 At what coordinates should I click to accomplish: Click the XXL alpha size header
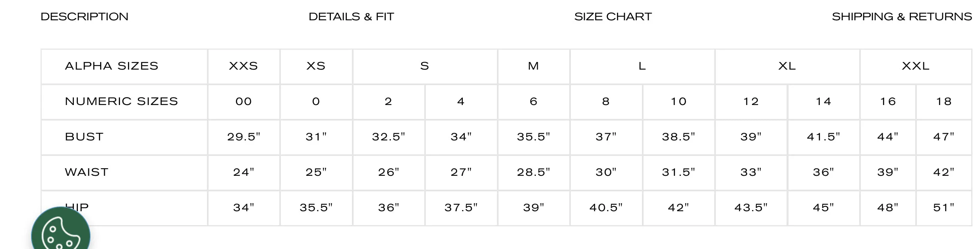point(916,66)
